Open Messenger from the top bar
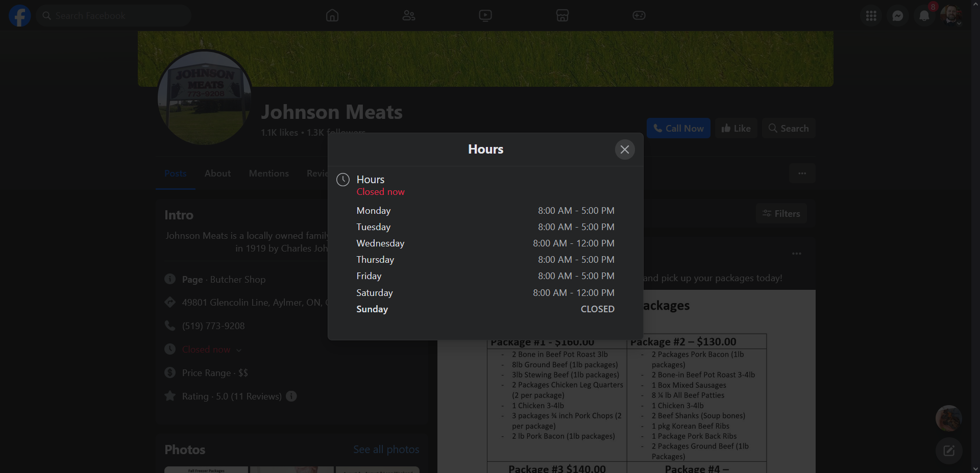 click(898, 16)
